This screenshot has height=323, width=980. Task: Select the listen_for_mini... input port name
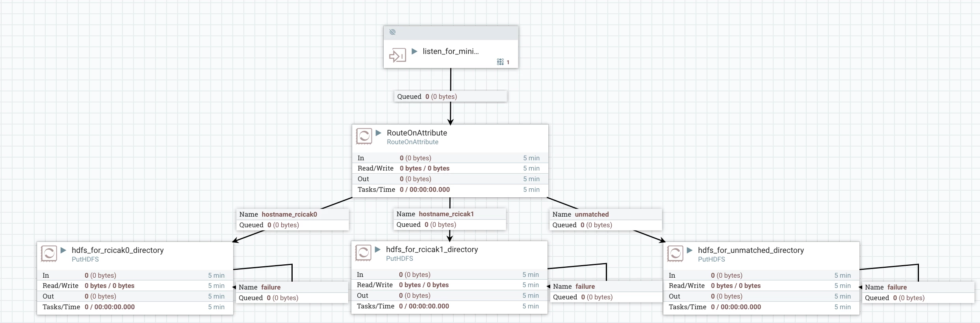coord(451,51)
